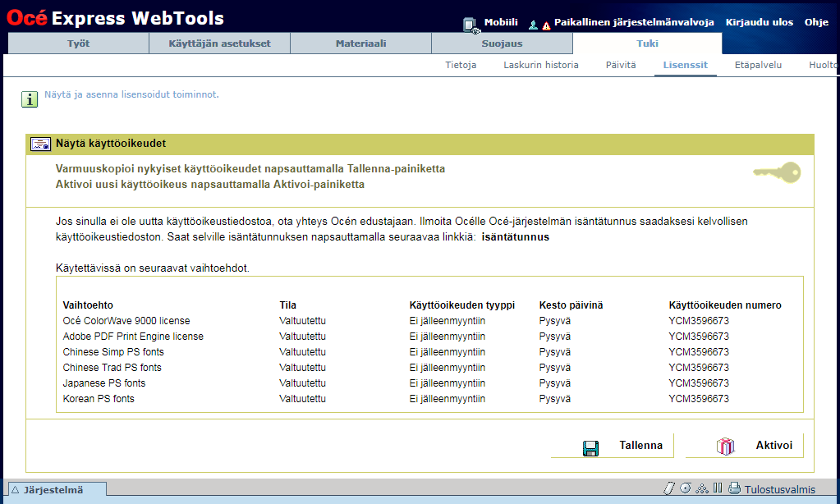Log out via Kirjaudu ulos
The width and height of the screenshot is (840, 504).
[x=759, y=22]
